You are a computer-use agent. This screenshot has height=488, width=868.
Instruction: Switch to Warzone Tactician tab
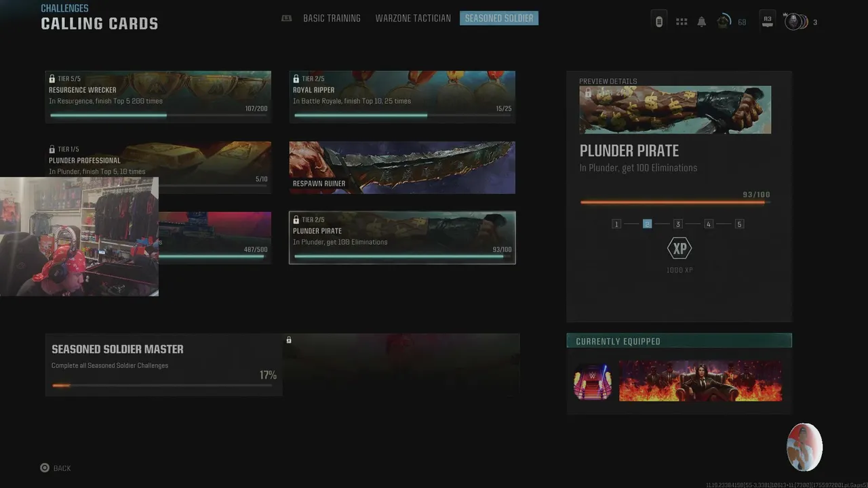413,18
